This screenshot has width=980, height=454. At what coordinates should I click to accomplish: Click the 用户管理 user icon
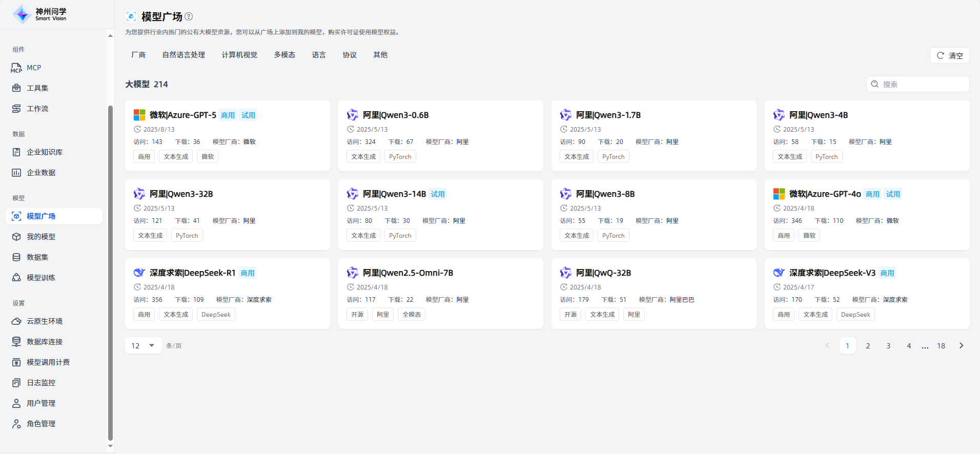tap(16, 403)
